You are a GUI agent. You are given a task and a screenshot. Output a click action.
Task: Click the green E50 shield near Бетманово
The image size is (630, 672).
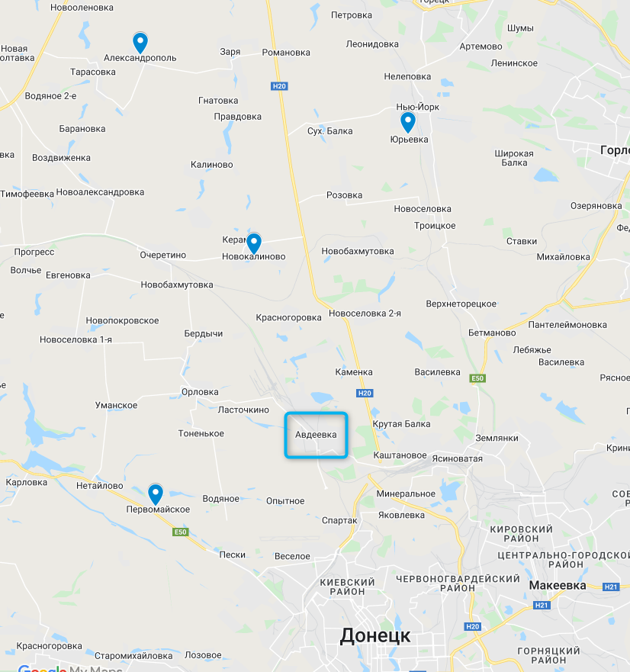pyautogui.click(x=477, y=378)
